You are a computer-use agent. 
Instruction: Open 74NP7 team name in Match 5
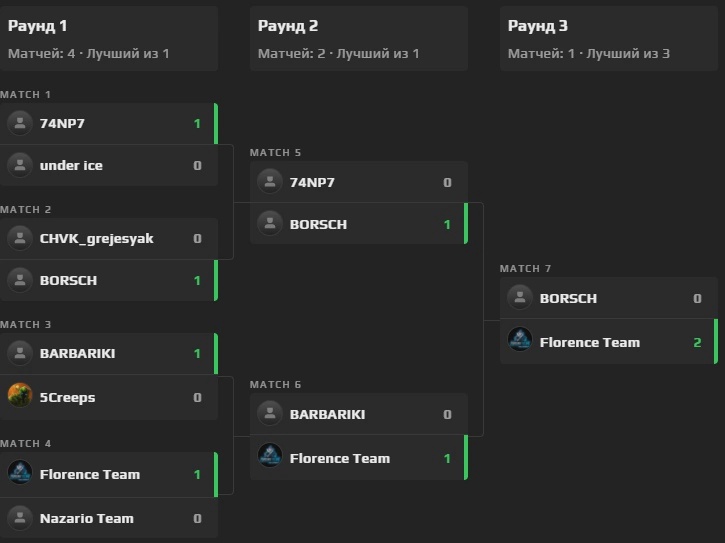(312, 182)
